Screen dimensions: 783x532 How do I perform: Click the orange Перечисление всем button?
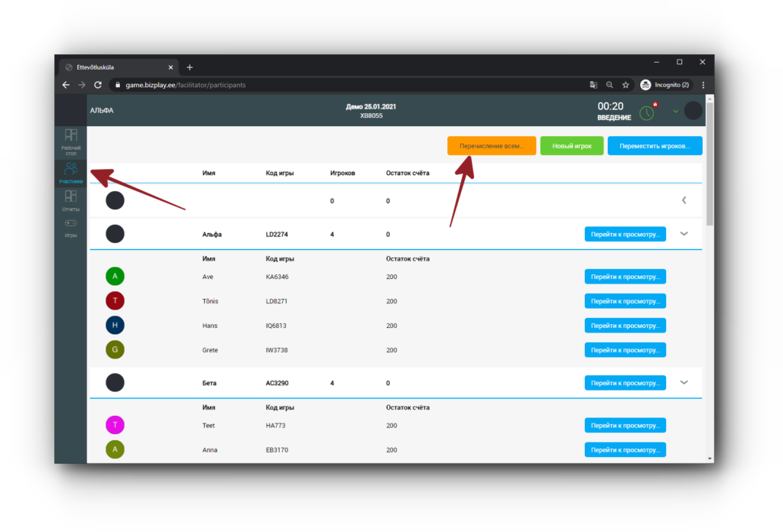click(492, 146)
